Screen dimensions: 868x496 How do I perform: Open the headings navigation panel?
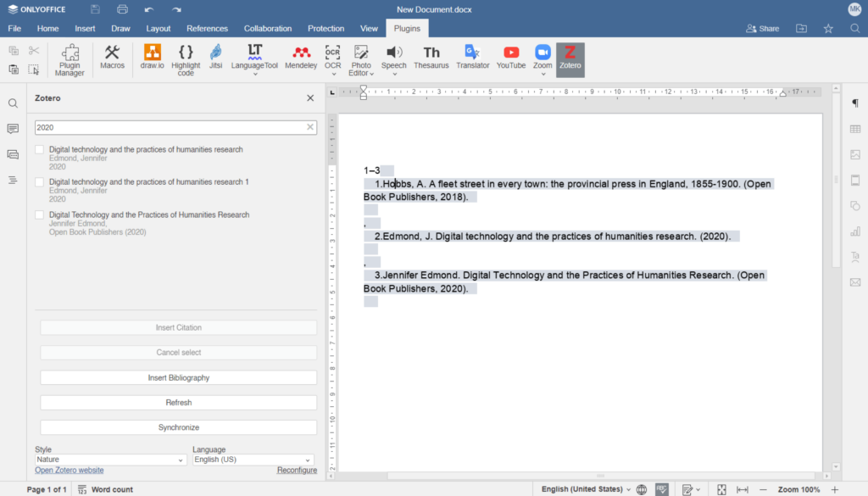click(x=12, y=181)
